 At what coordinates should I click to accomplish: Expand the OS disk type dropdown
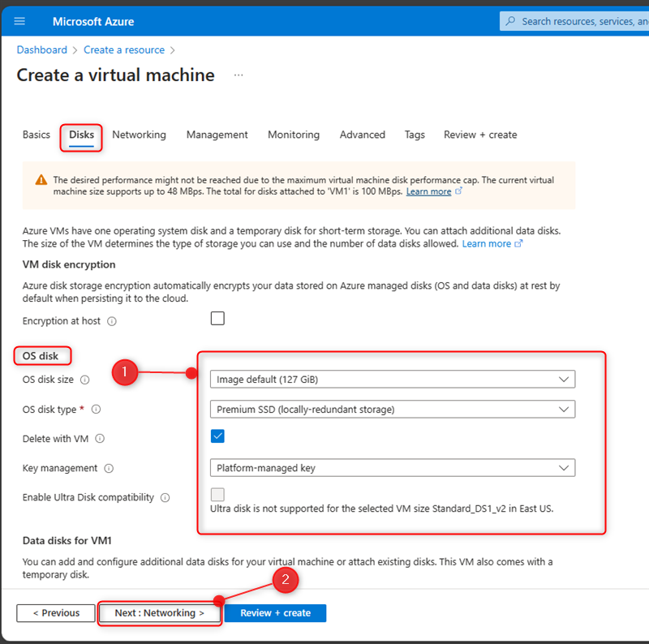392,410
